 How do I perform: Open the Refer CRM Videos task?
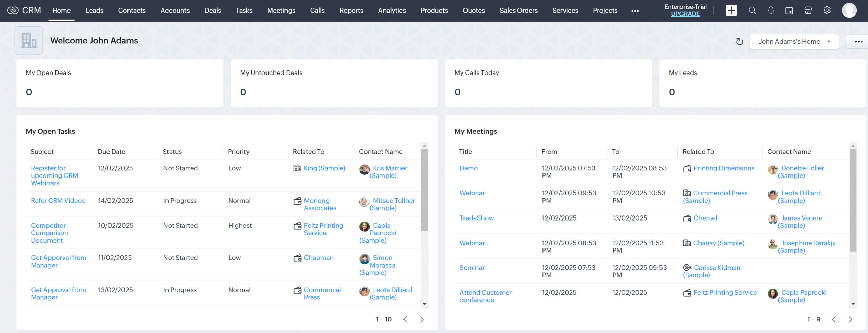click(x=58, y=200)
